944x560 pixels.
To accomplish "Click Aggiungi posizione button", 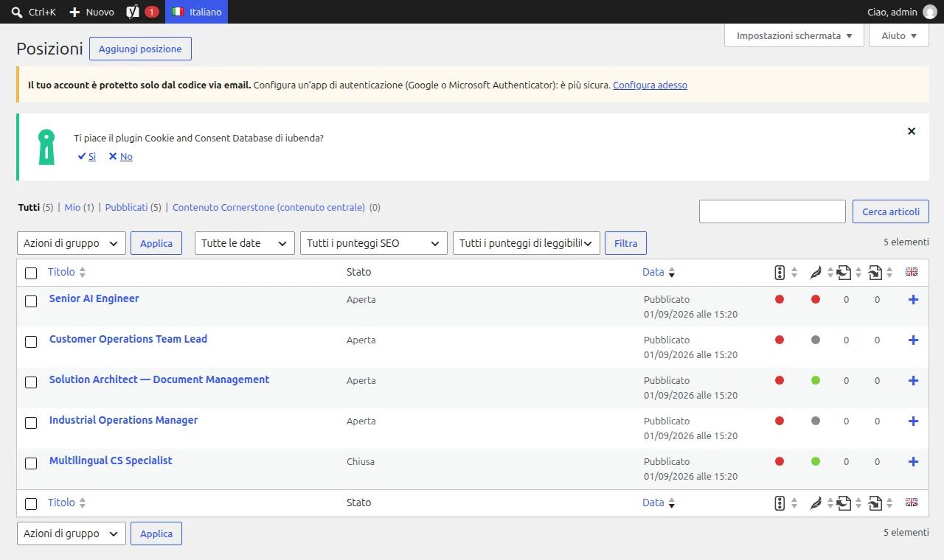I will tap(140, 49).
